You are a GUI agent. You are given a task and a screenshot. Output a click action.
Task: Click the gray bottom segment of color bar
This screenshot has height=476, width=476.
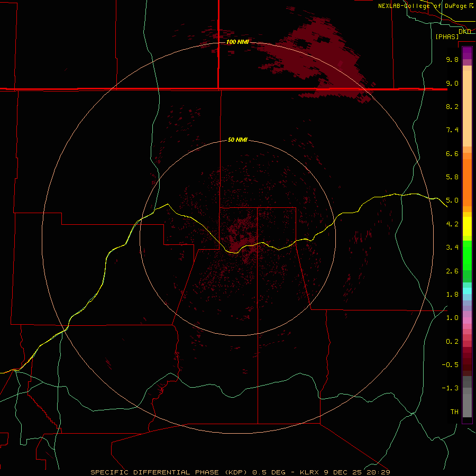(467, 406)
